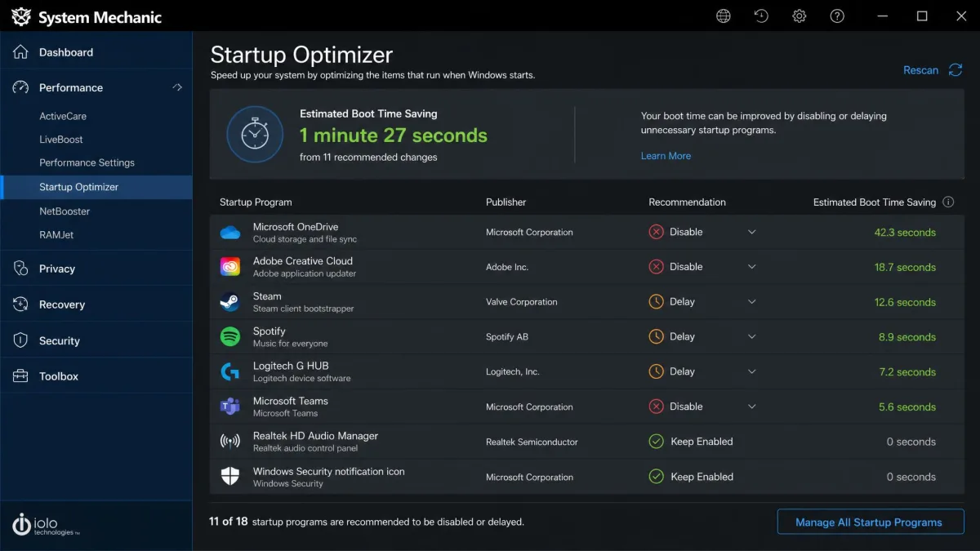Click the Privacy shield icon
Image resolution: width=980 pixels, height=551 pixels.
coord(20,269)
